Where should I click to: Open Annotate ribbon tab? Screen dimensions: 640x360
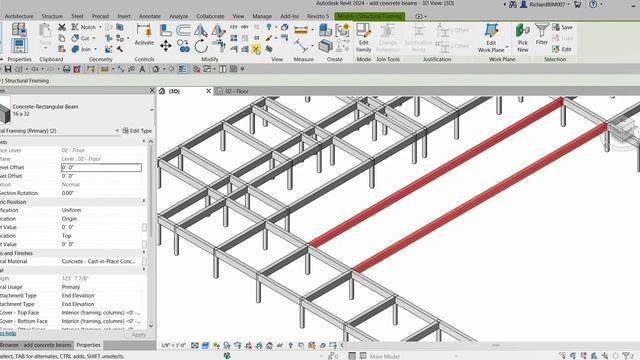[x=150, y=16]
